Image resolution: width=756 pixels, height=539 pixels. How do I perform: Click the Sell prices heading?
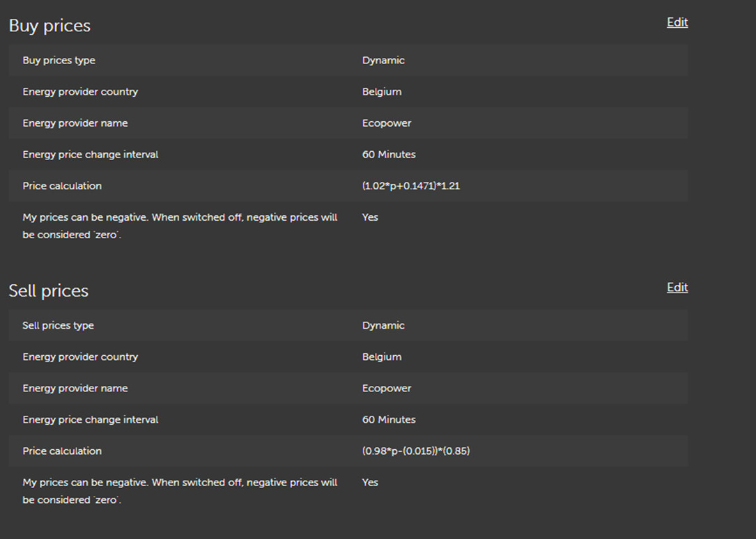coord(49,291)
